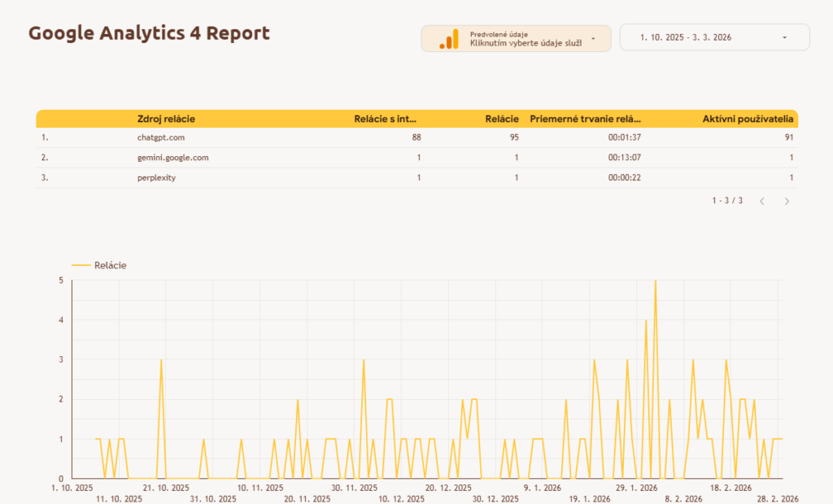Select the gemini.google.com source row
The height and width of the screenshot is (504, 833).
pos(172,158)
